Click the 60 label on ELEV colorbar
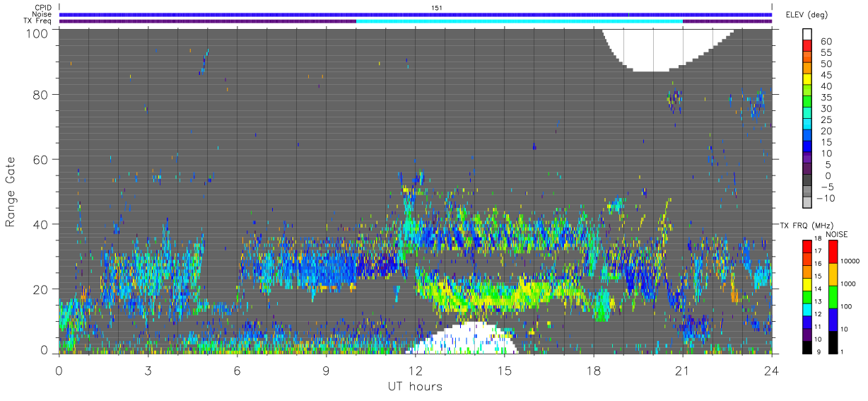 coord(827,41)
